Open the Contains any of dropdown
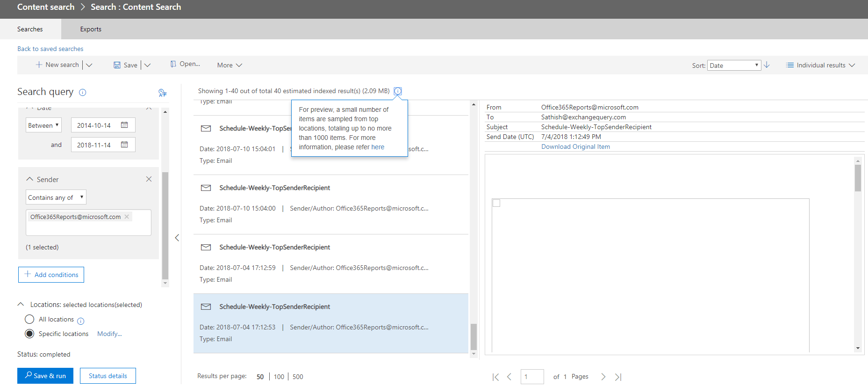The height and width of the screenshot is (387, 868). 56,197
